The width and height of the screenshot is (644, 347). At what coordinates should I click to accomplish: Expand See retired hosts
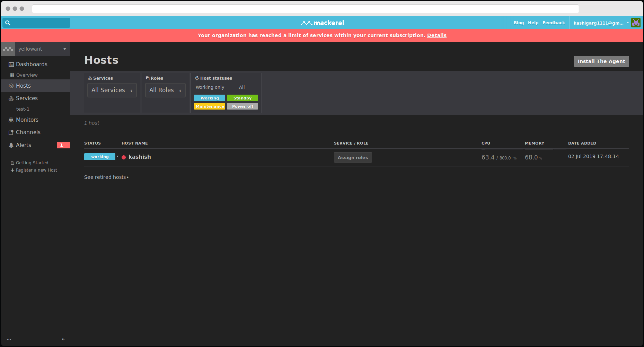(106, 177)
